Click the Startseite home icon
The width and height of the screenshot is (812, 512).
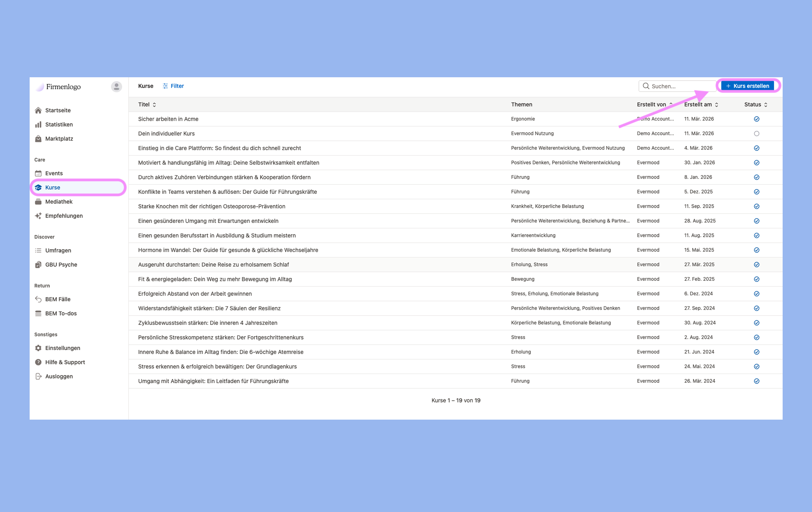click(x=38, y=110)
